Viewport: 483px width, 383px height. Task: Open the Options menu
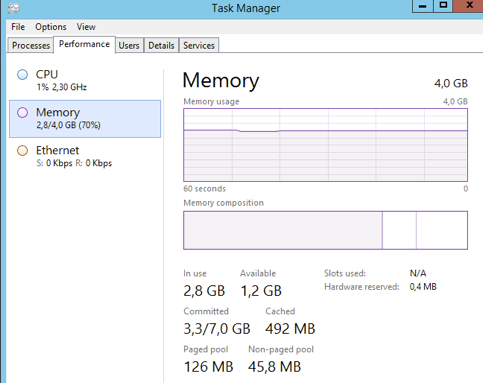click(x=51, y=27)
